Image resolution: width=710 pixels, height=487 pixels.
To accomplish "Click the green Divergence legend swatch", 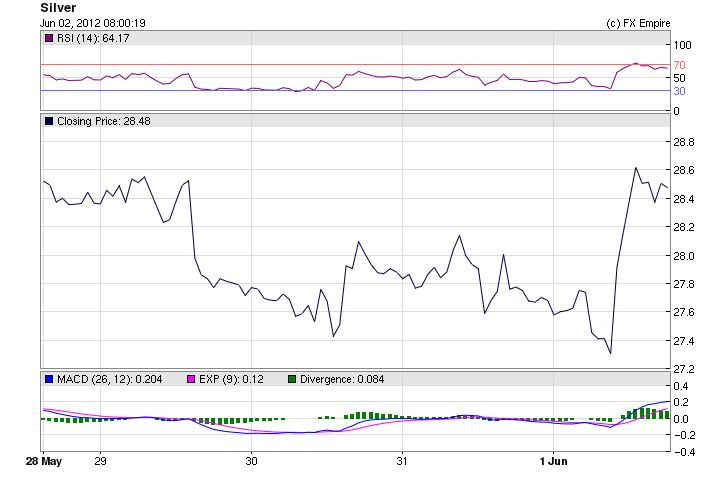I will coord(292,379).
